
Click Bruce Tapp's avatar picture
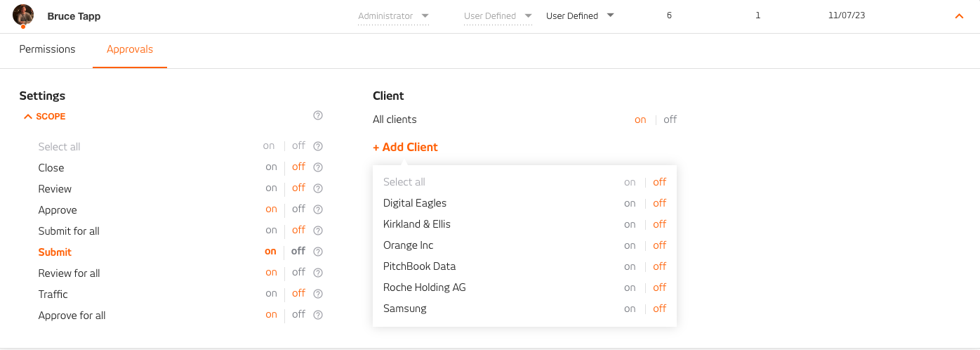click(23, 15)
